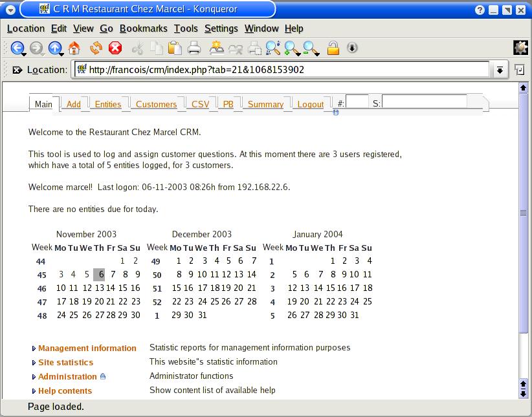Switch to the Customers tab

pos(156,104)
